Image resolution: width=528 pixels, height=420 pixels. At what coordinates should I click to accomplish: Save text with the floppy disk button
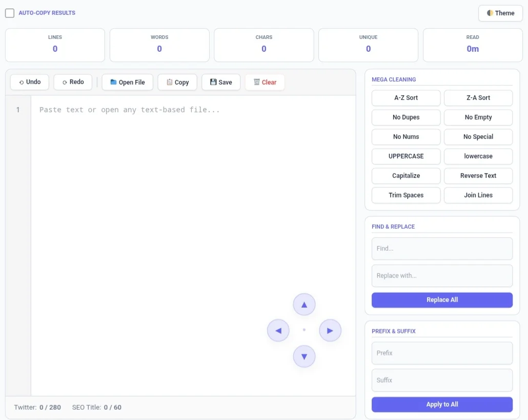tap(221, 82)
